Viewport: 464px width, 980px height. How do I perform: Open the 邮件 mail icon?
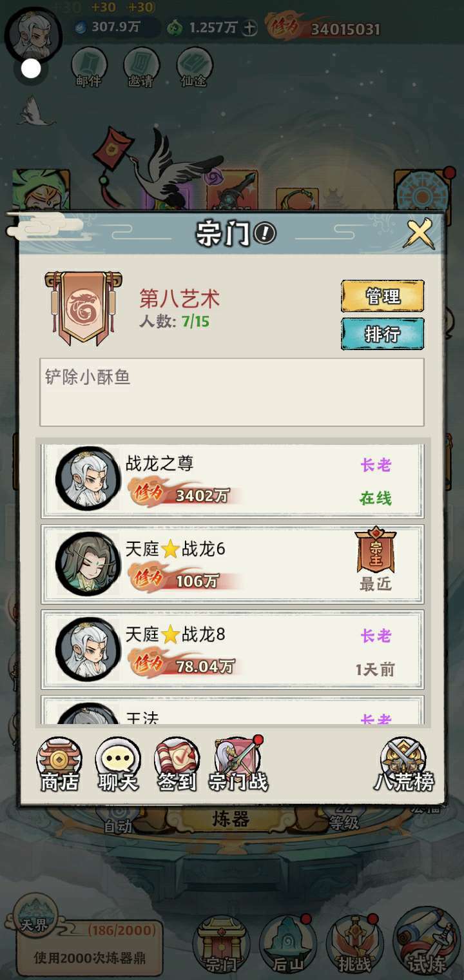pos(89,67)
